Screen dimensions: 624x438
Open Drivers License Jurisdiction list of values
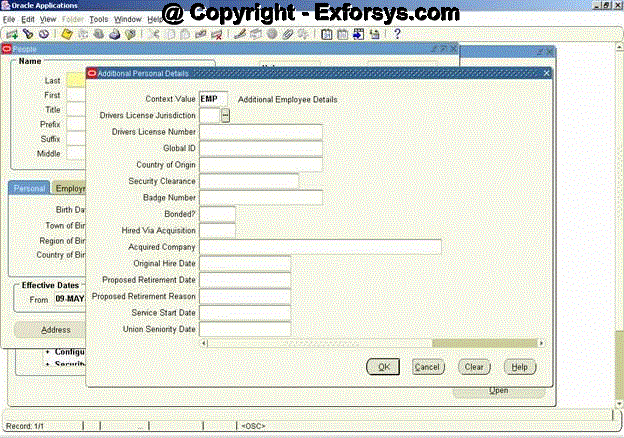click(x=226, y=115)
